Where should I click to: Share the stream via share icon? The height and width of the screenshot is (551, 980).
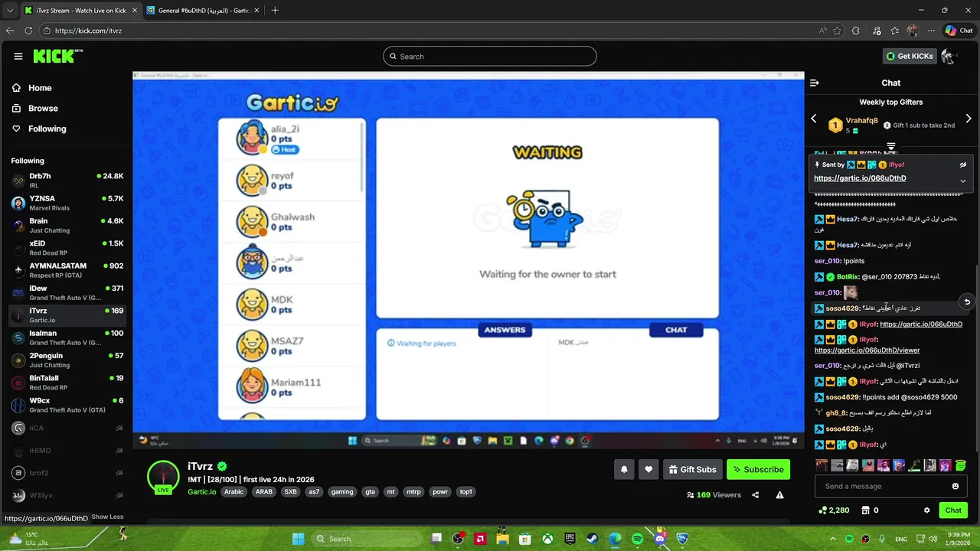tap(756, 495)
